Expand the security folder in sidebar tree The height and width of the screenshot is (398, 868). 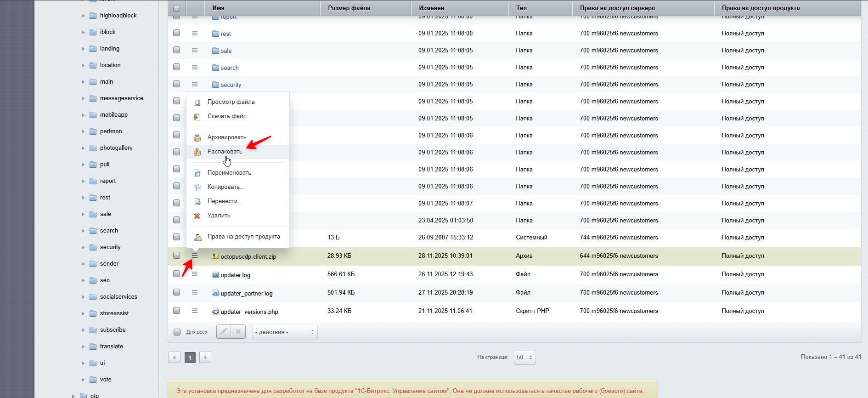(x=83, y=247)
